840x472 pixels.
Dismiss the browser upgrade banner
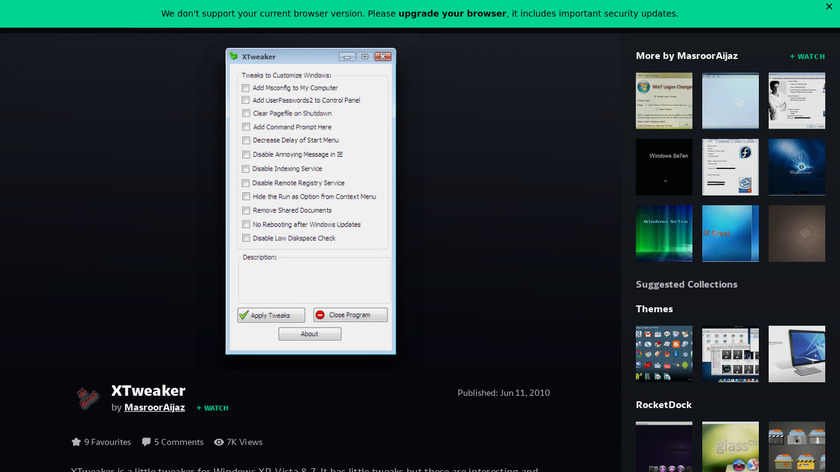[x=829, y=6]
